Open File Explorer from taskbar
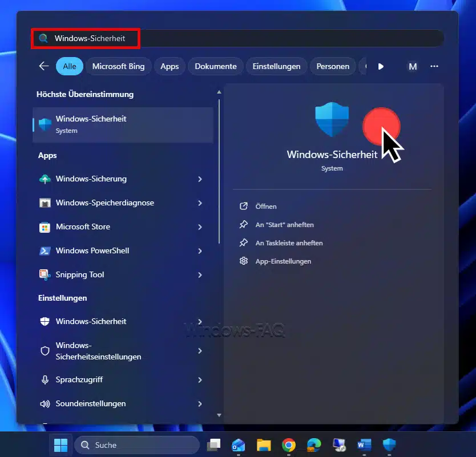This screenshot has width=476, height=457. 263,445
